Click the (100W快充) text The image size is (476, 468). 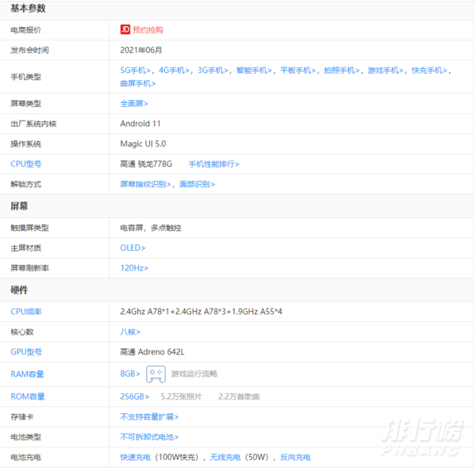click(x=176, y=458)
